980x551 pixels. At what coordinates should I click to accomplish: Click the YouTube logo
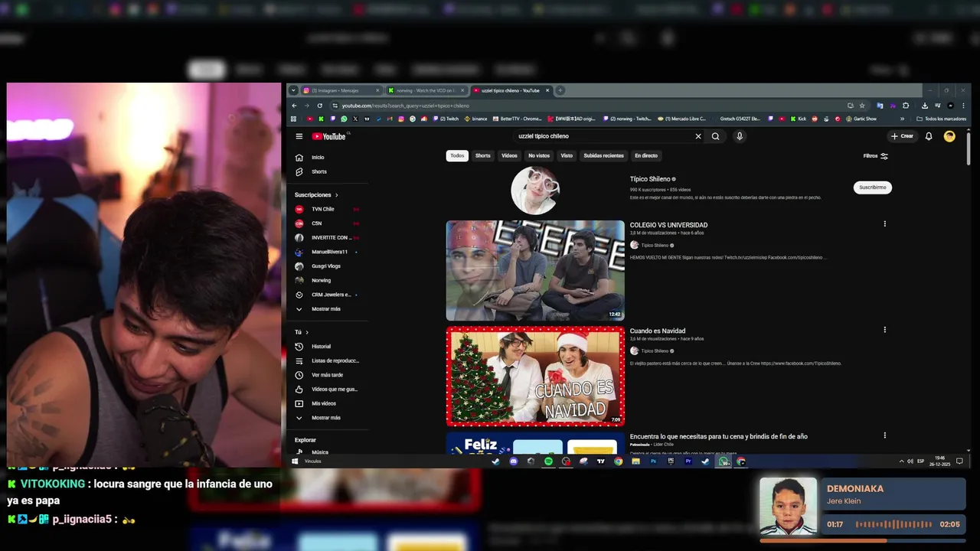329,136
